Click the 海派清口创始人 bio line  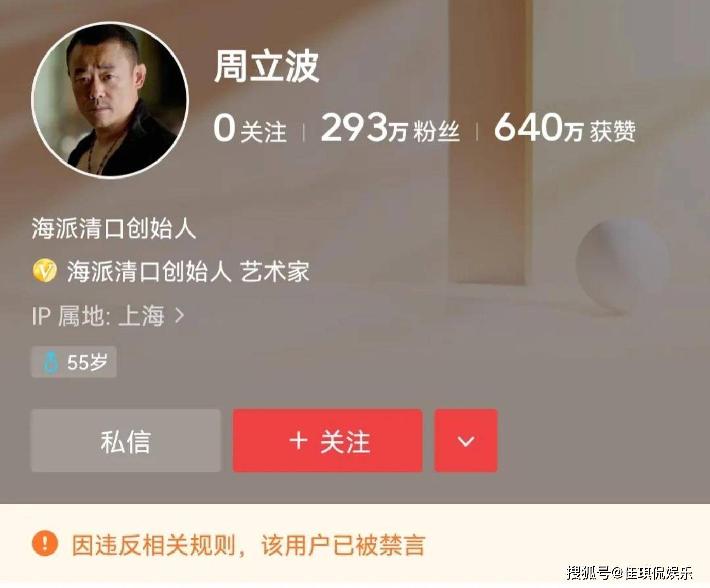click(x=114, y=228)
